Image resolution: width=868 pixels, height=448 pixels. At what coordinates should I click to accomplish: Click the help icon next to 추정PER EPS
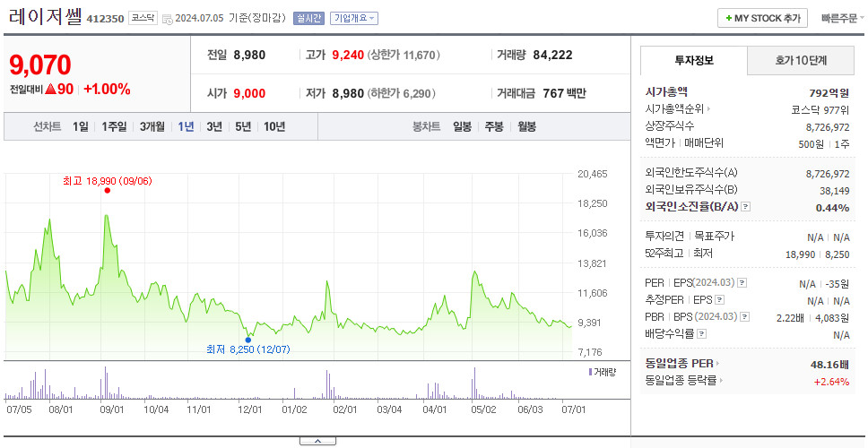click(x=719, y=300)
